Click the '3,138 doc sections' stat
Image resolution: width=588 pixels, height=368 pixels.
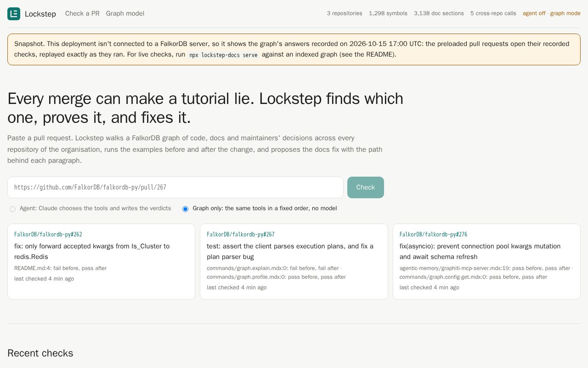coord(439,13)
